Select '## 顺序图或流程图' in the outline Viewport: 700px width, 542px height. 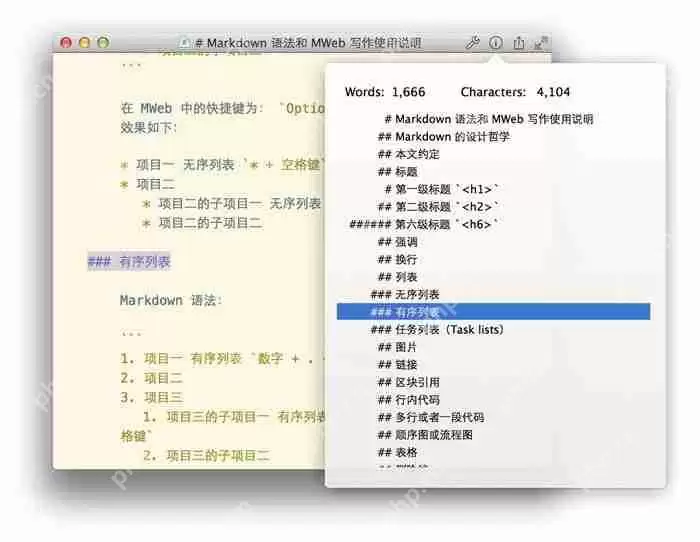(425, 434)
